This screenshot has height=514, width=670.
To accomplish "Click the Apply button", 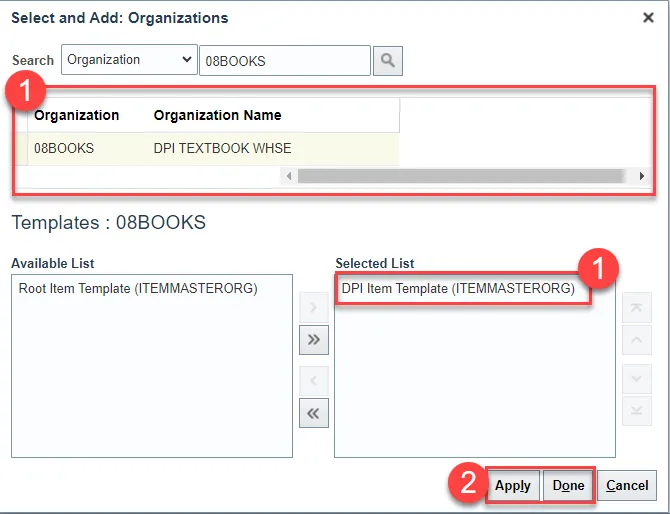I will tap(513, 485).
